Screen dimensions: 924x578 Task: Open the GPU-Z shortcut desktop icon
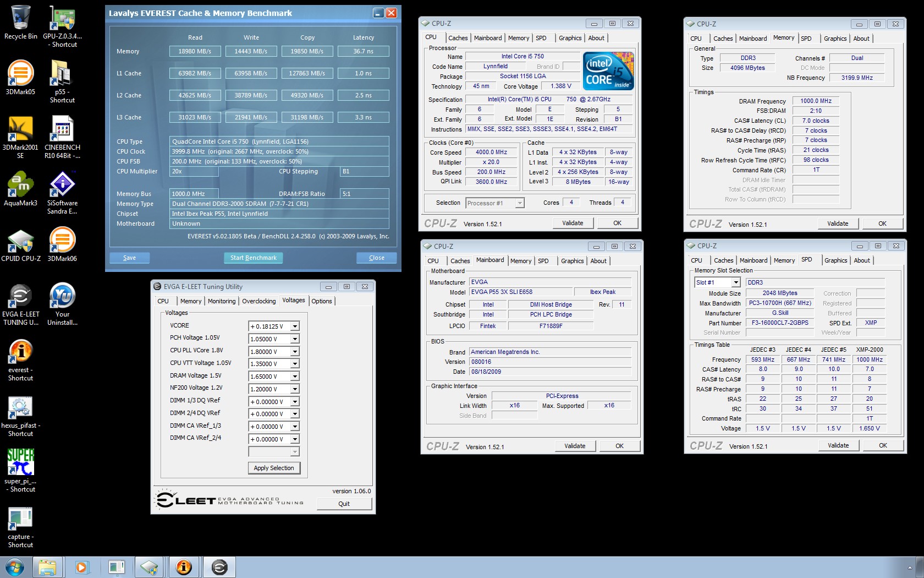[x=62, y=26]
